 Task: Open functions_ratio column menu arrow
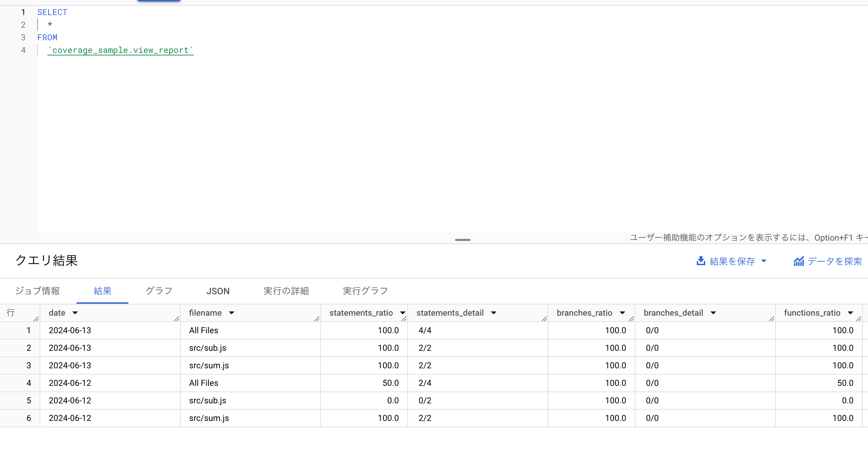click(x=850, y=313)
